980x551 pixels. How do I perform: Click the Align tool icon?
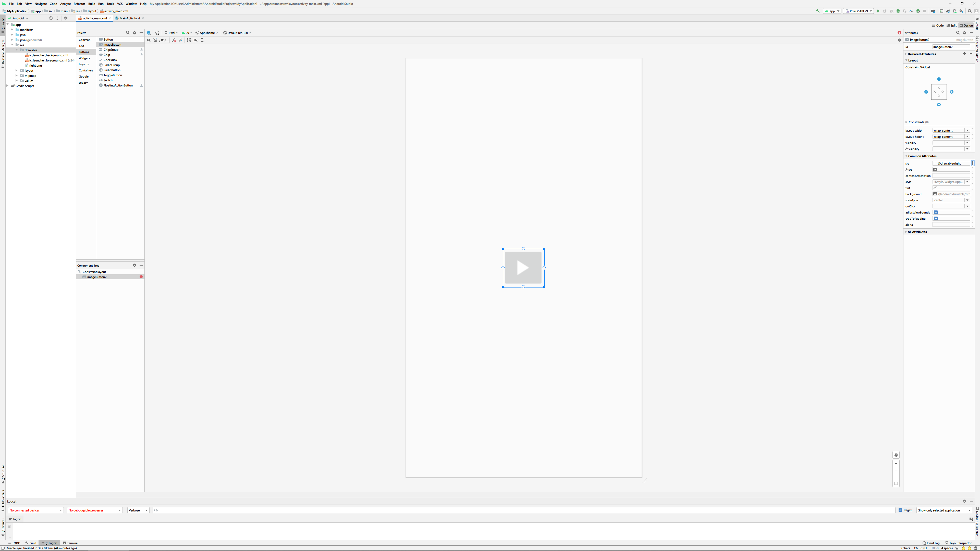(195, 40)
